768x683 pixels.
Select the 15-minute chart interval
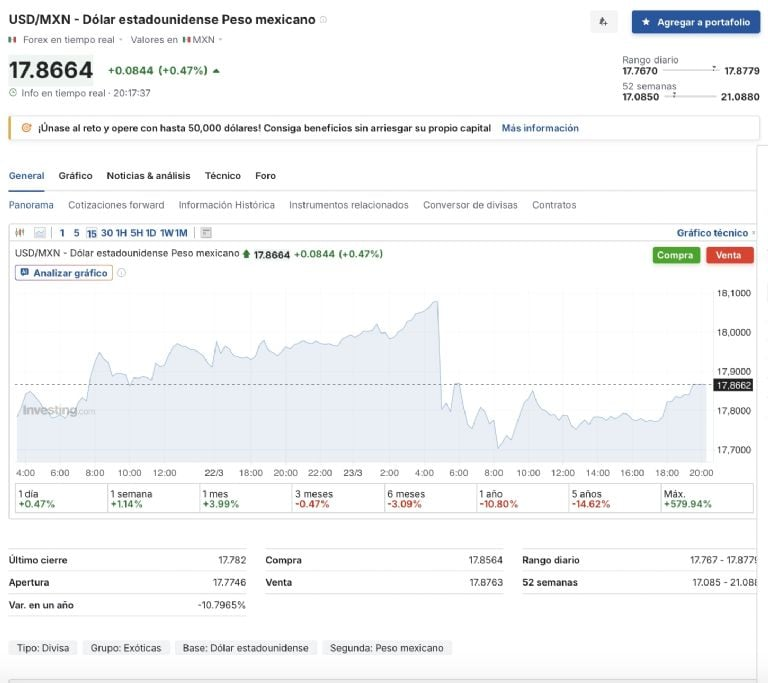[91, 233]
